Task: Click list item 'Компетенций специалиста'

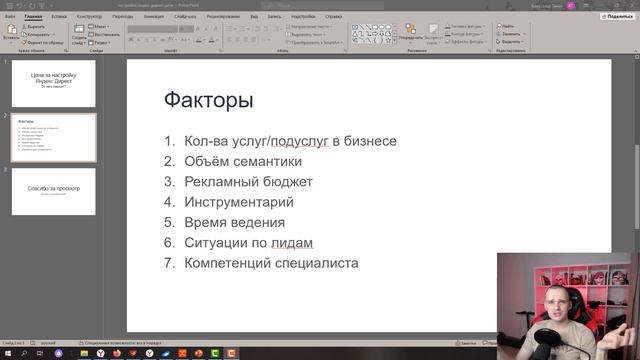Action: pos(271,263)
